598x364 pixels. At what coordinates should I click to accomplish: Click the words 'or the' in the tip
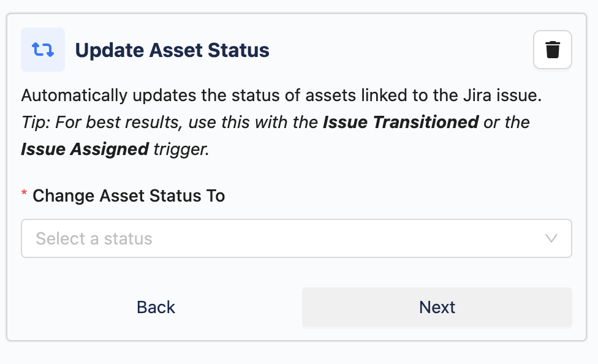[507, 122]
